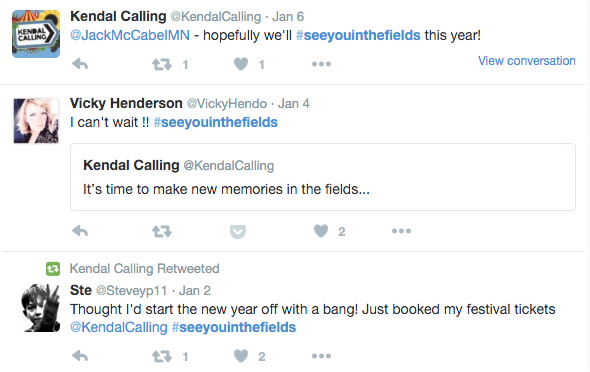Click the View conversation link
Screen dimensions: 590x372
tap(527, 61)
